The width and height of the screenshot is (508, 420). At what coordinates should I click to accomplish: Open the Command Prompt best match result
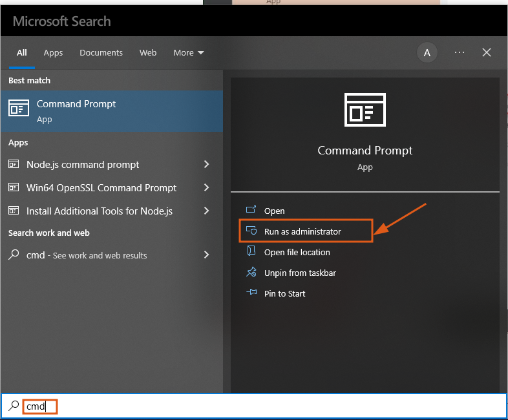tap(111, 111)
